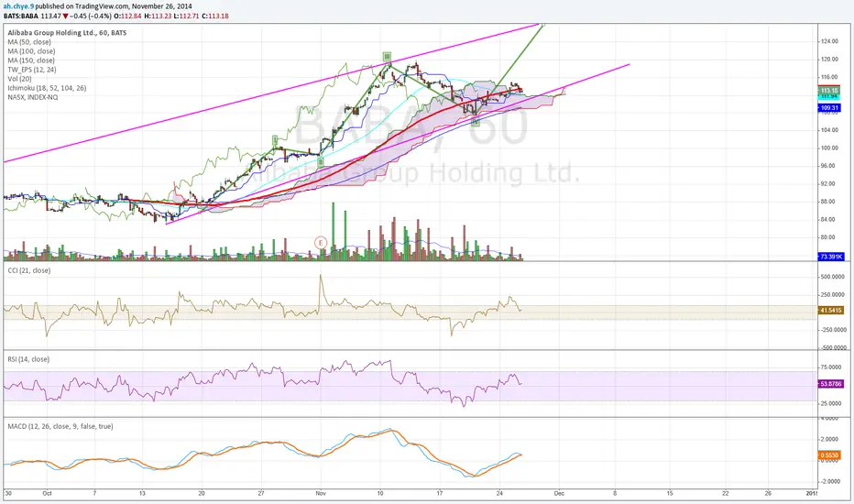
Task: Select the MA (150, close) indicator label
Action: pos(31,60)
